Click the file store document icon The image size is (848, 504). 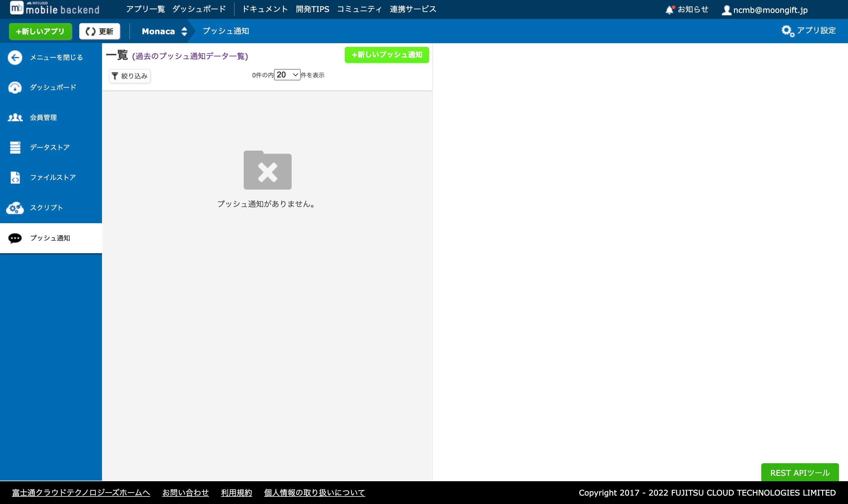(x=15, y=177)
